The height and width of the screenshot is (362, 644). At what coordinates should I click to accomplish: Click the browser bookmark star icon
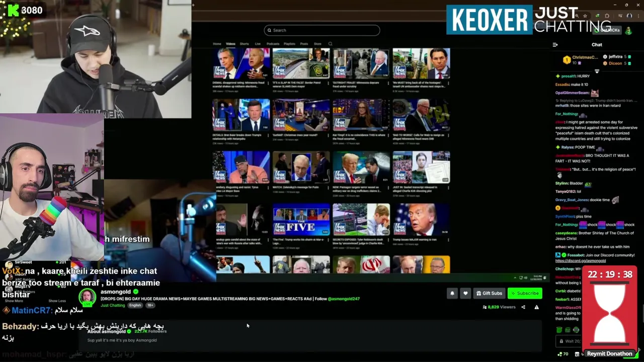[x=586, y=16]
